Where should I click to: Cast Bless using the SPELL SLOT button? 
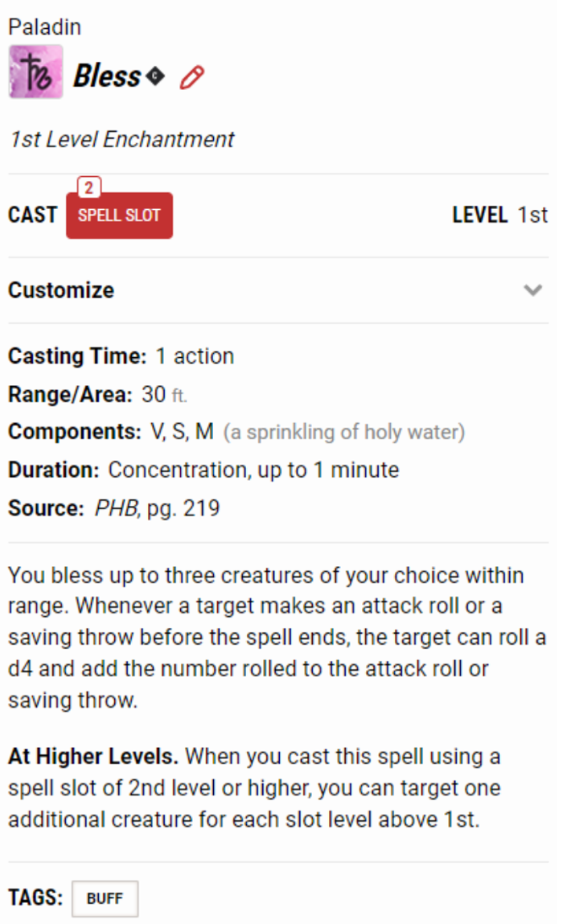120,215
